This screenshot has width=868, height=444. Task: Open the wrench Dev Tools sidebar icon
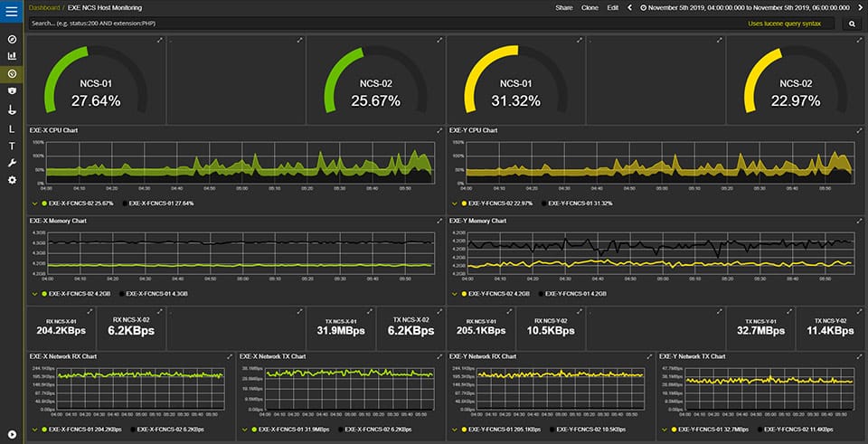click(x=12, y=163)
